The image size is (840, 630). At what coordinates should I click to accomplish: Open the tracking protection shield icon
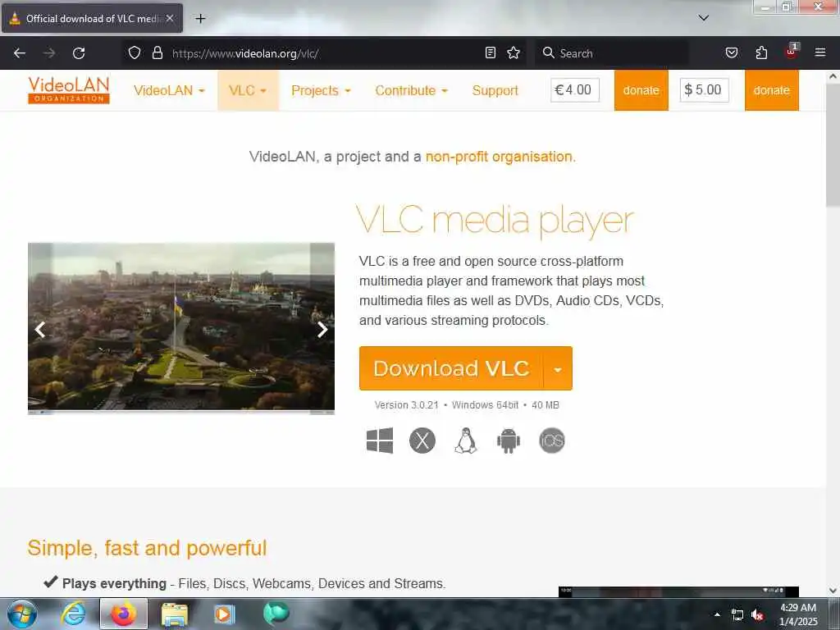tap(135, 52)
